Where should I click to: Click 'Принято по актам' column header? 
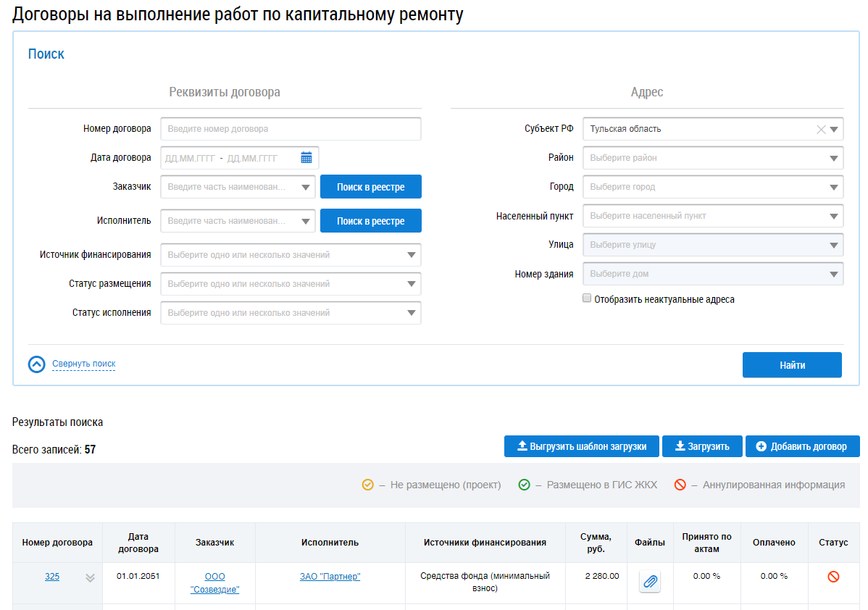tap(706, 543)
